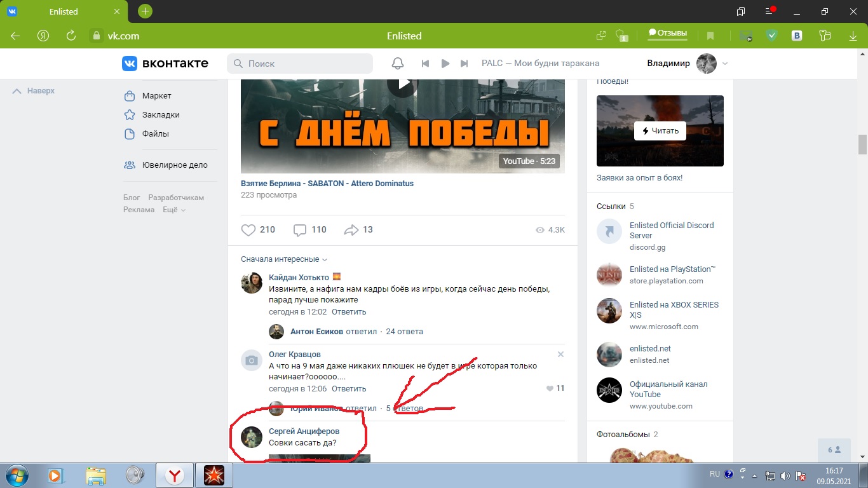The height and width of the screenshot is (488, 868).
Task: Expand the 'Ещё' footer menu
Action: point(173,210)
